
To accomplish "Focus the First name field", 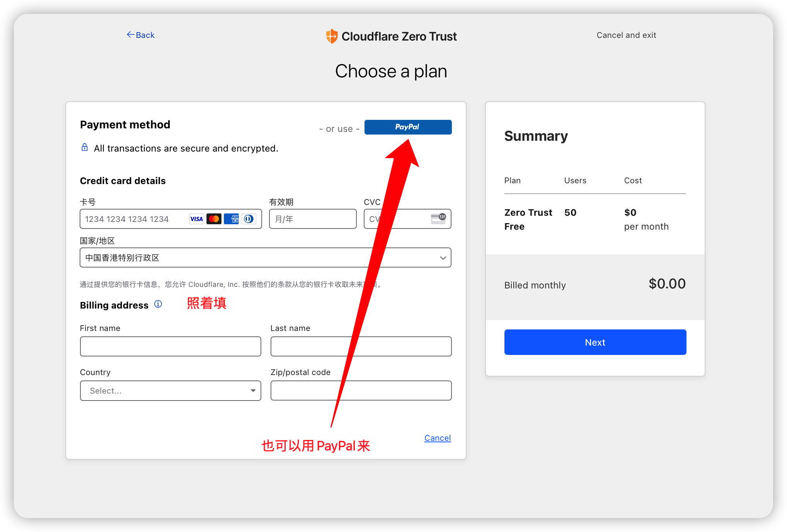I will point(170,346).
